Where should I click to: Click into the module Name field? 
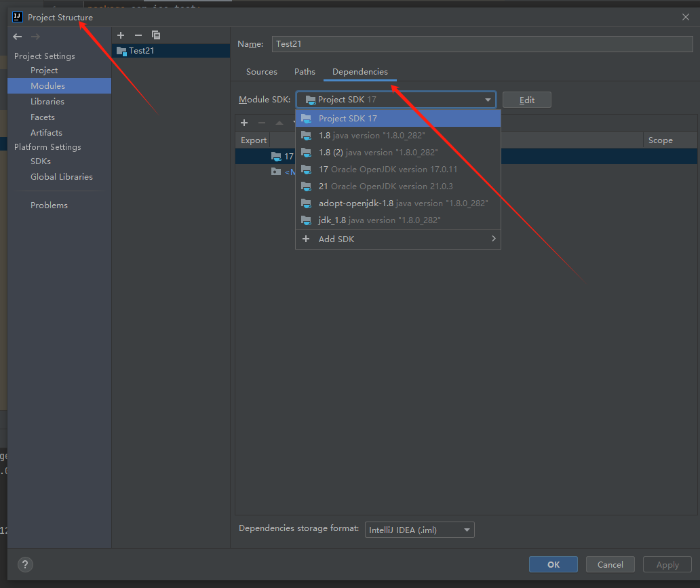point(482,44)
